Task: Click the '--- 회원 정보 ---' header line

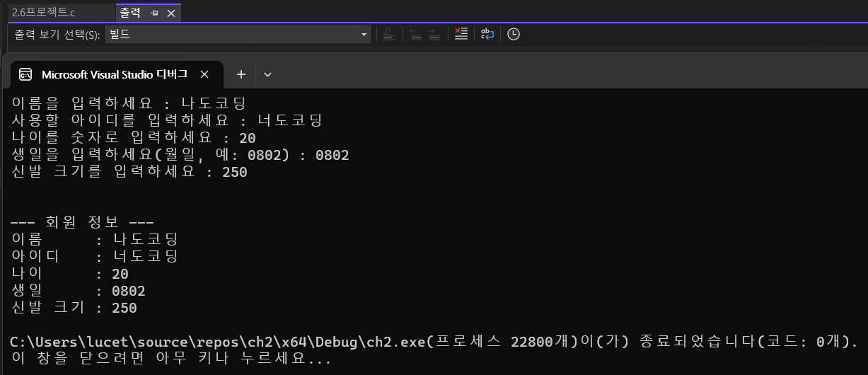Action: (82, 222)
